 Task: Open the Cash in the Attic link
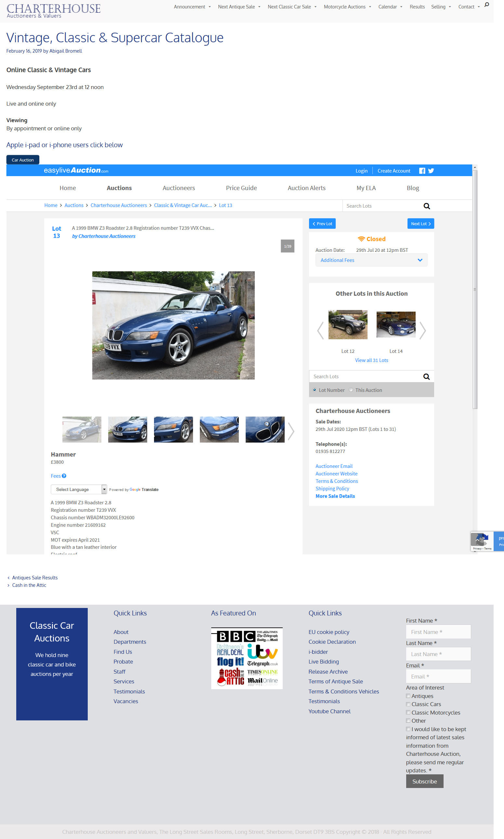click(x=29, y=585)
